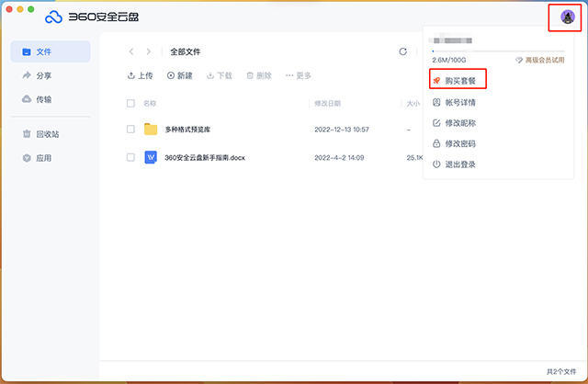Click the 下载 download button
The image size is (588, 384).
220,75
